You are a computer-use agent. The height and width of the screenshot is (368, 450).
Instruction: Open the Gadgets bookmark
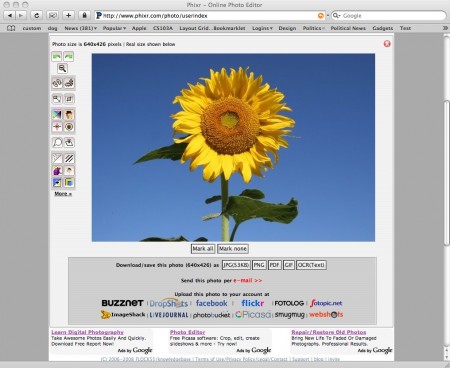pos(383,28)
